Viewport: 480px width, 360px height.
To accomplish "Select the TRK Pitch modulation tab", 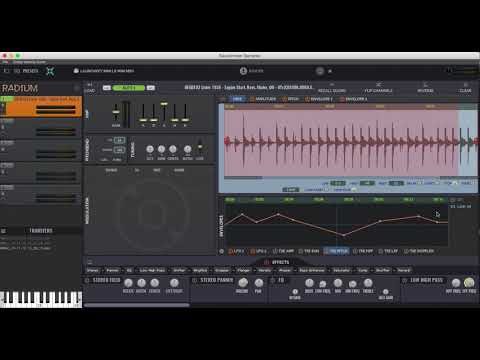I will (x=336, y=251).
